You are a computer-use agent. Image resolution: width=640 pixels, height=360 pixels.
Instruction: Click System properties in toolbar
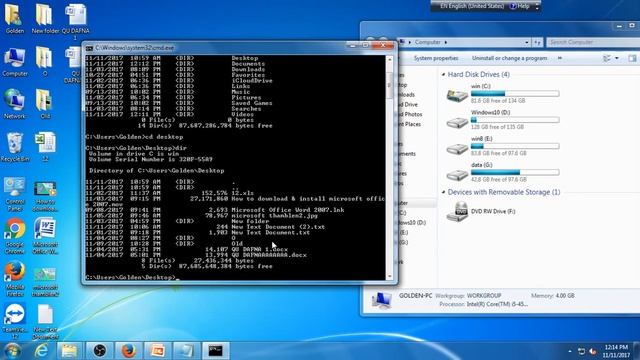[436, 58]
